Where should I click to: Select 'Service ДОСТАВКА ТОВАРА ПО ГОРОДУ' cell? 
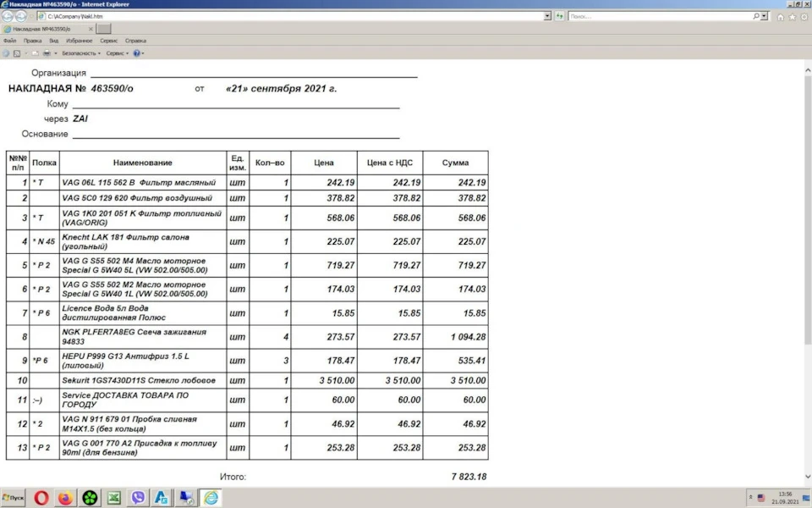click(142, 400)
